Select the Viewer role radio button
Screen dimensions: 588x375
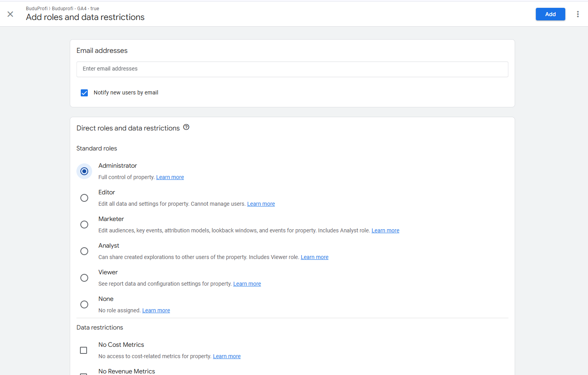point(84,278)
